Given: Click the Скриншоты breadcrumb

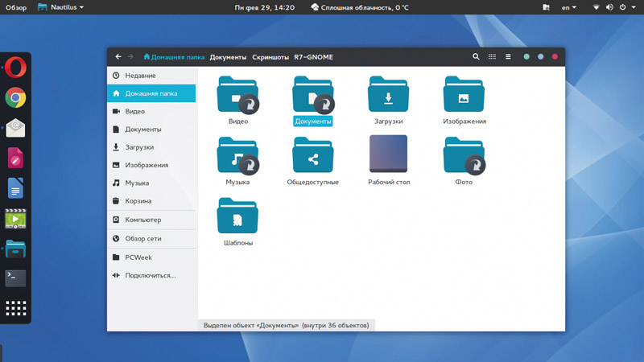Looking at the screenshot, I should pos(270,57).
